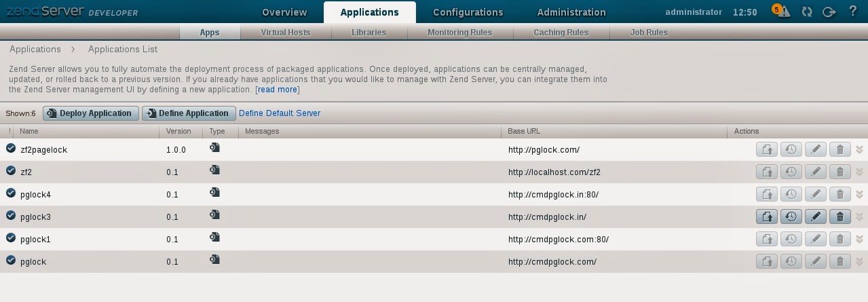Roll back pglock4 using the clock icon
Image resolution: width=868 pixels, height=302 pixels.
(791, 195)
